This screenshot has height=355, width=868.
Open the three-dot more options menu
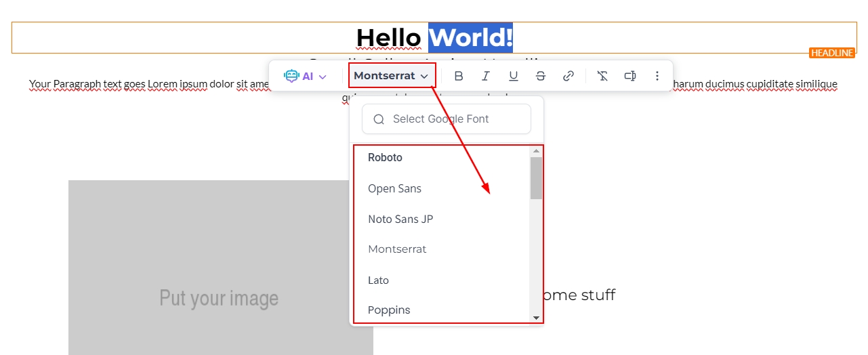657,76
